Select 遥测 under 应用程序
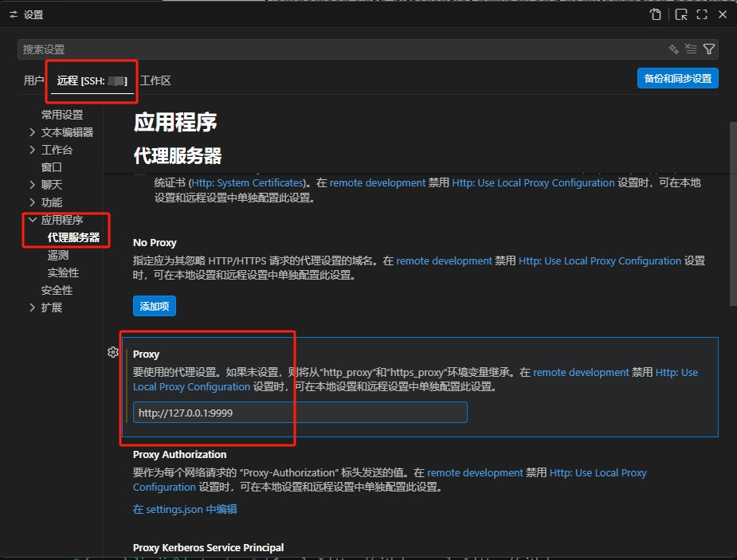Screen dimensions: 737x560 (x=58, y=255)
